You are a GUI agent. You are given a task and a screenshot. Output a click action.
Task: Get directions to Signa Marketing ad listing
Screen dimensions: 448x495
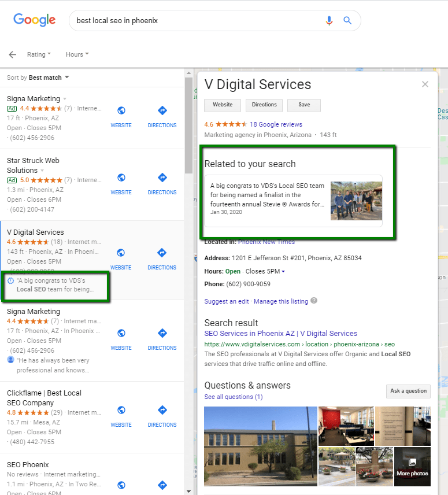162,116
